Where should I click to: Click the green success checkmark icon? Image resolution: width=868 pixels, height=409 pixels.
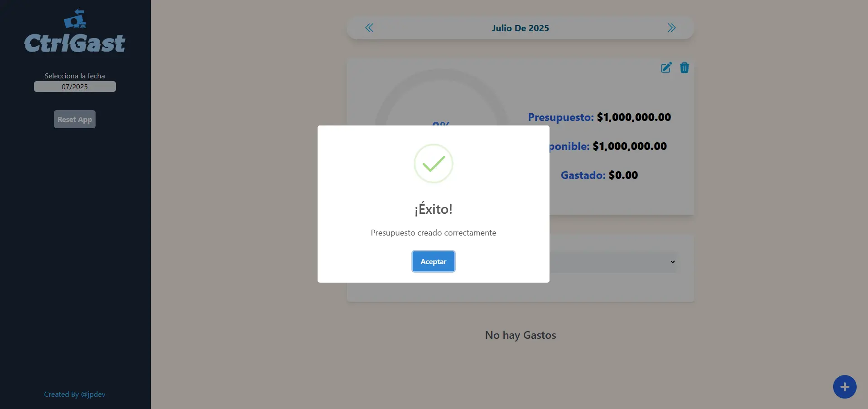point(433,164)
